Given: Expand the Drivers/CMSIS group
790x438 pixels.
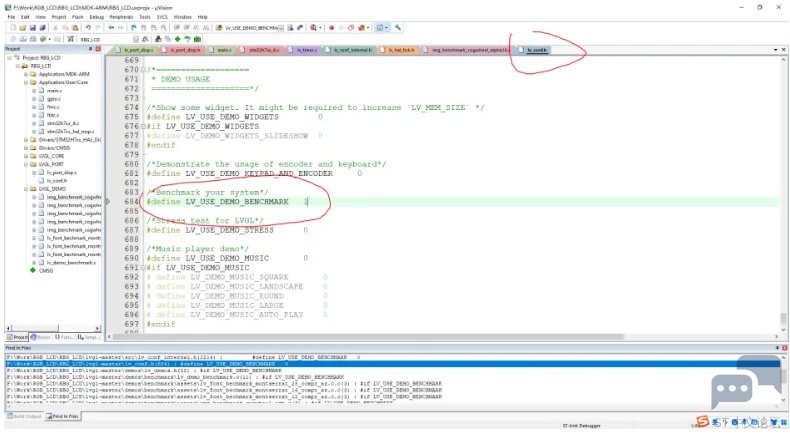Looking at the screenshot, I should pyautogui.click(x=26, y=148).
